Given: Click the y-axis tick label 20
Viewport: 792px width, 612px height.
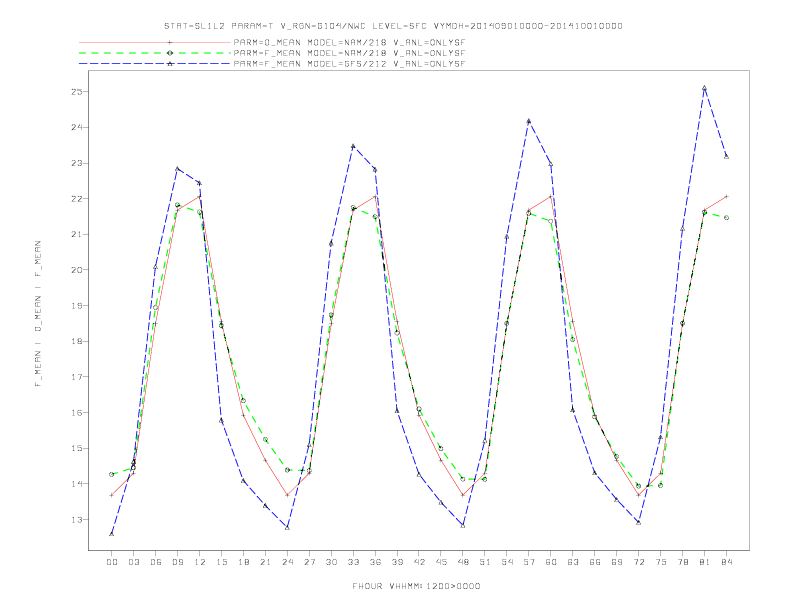Looking at the screenshot, I should (x=77, y=270).
